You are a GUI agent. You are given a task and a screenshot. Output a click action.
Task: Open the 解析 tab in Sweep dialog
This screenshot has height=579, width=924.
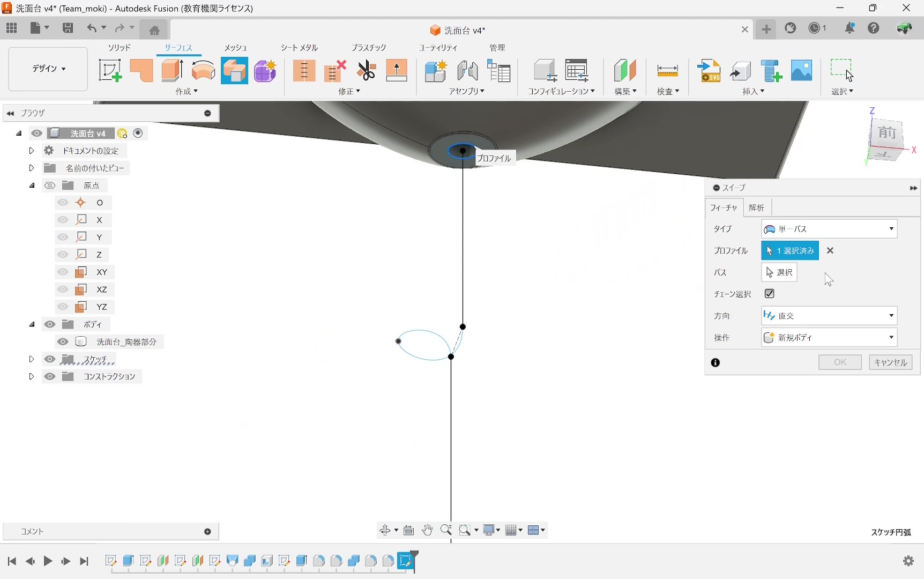757,207
